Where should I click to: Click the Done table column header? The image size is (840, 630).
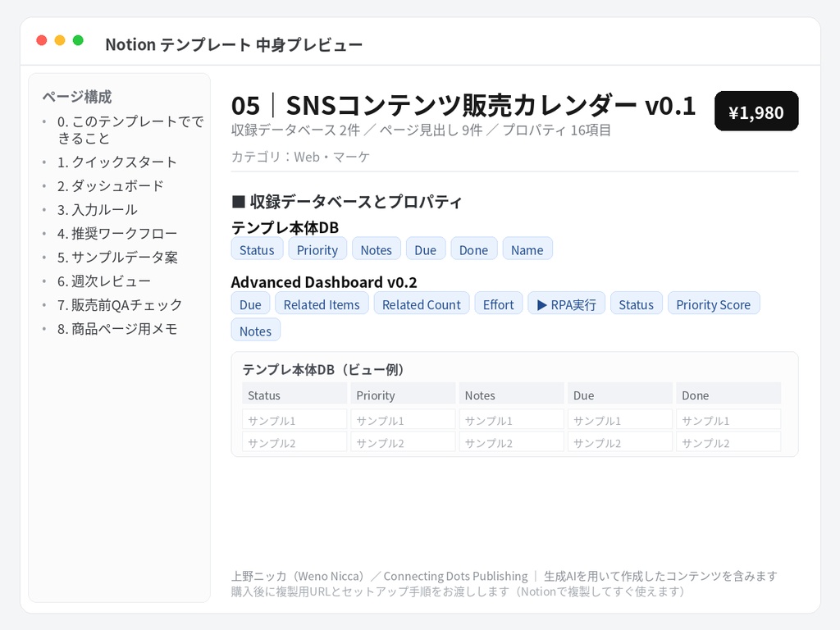(728, 395)
